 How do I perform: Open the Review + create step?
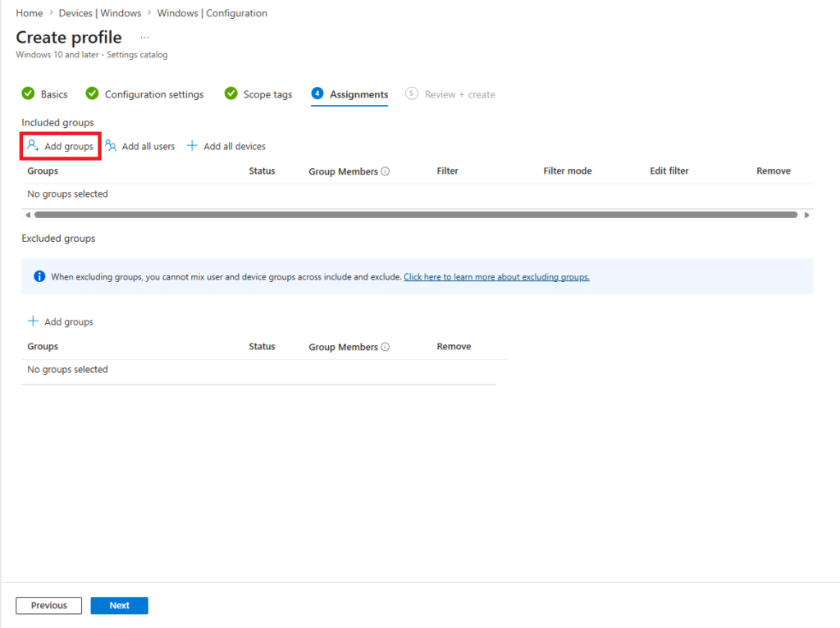[x=459, y=94]
